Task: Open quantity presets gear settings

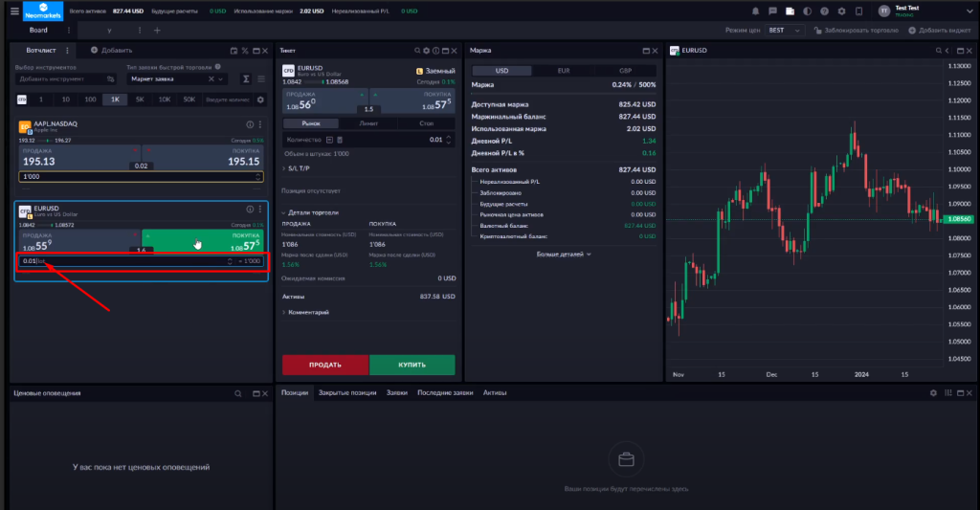Action: pos(260,100)
